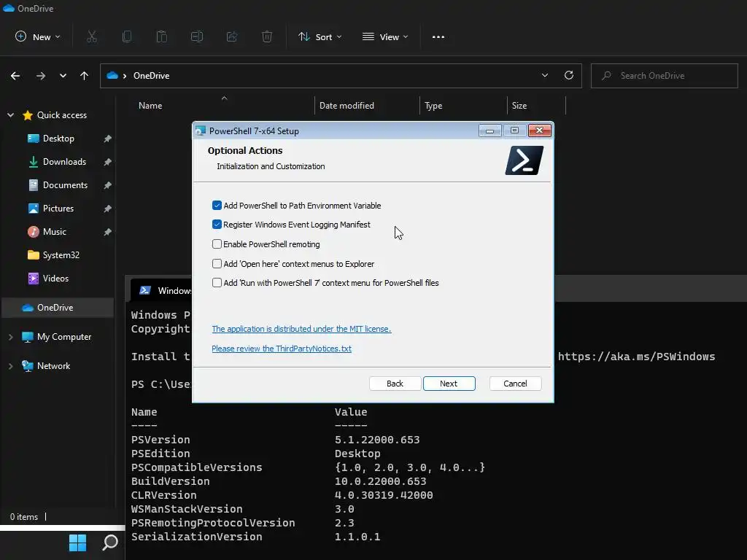Open Recent locations dropdown chevron

coord(63,76)
